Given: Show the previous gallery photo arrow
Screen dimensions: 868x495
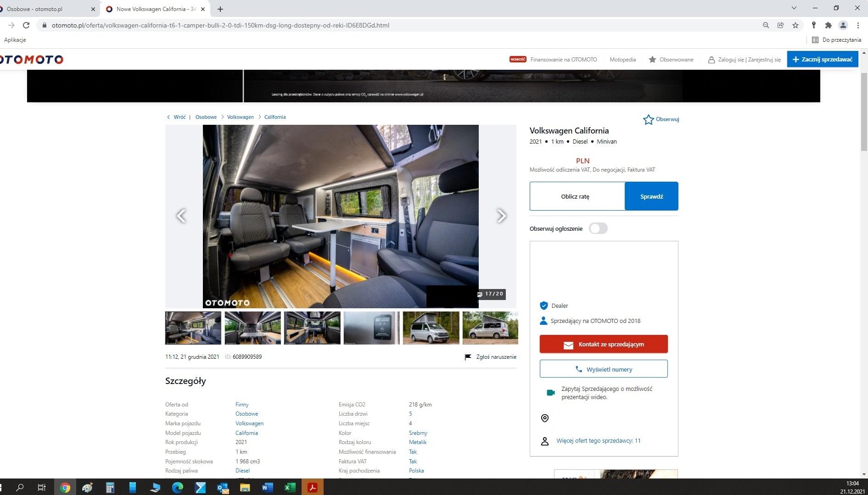Looking at the screenshot, I should point(181,216).
